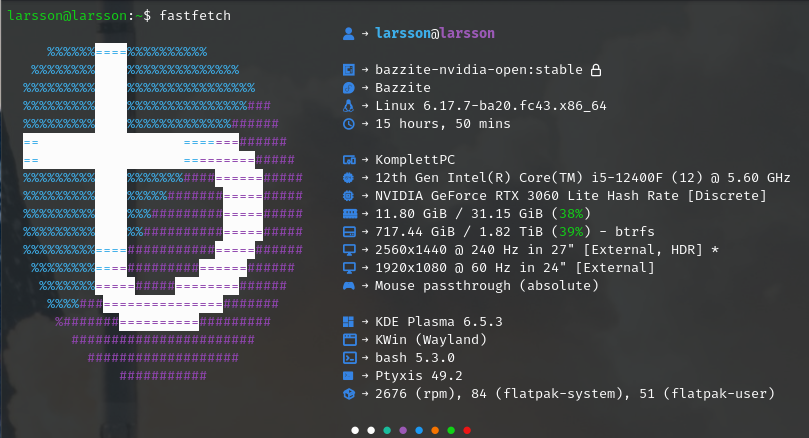Click the package box icon beside 2676 (rpm)
Image resolution: width=809 pixels, height=438 pixels.
click(349, 394)
